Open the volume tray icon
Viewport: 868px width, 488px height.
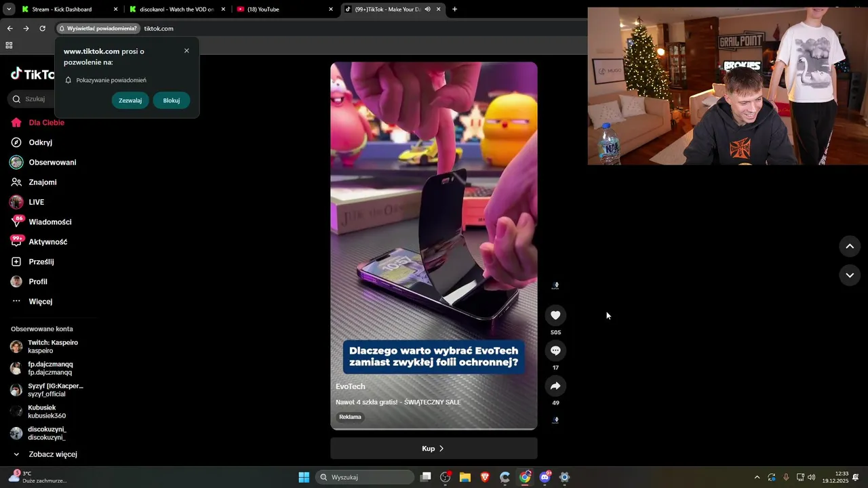click(x=812, y=477)
